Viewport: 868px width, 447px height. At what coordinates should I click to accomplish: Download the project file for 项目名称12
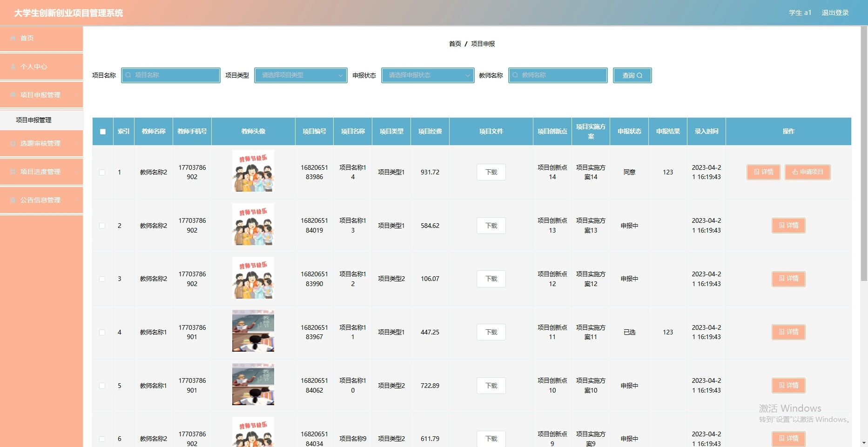(x=491, y=279)
